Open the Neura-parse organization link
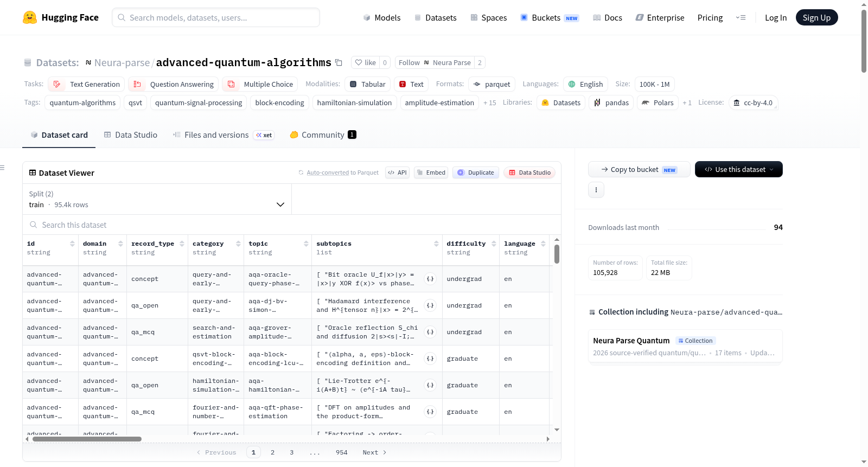 click(122, 62)
